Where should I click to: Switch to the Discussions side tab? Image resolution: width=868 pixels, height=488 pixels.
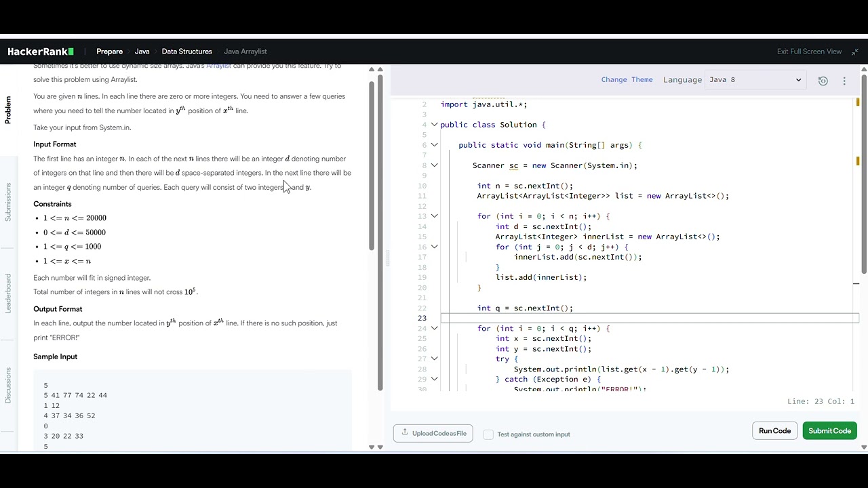point(8,385)
